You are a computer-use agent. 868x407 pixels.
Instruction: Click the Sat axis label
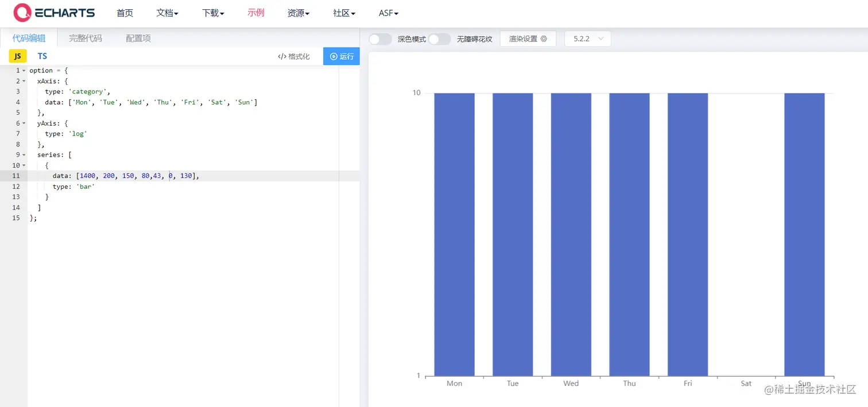(746, 383)
